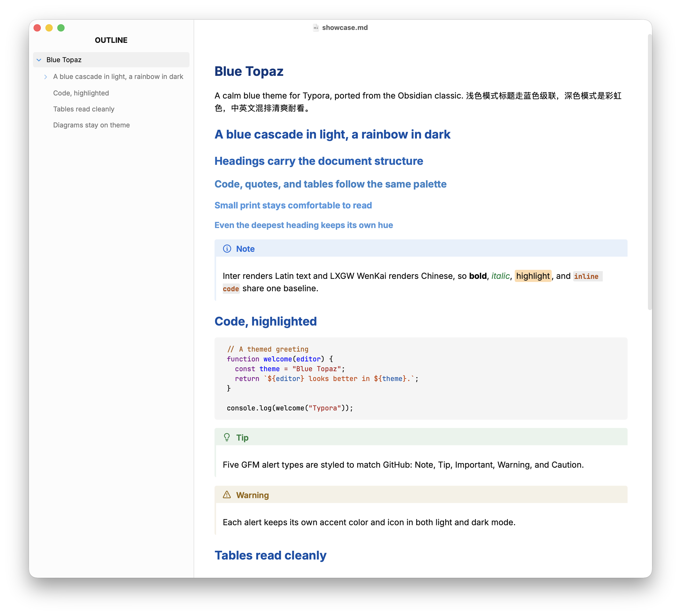Click the 'Code, highlighted' document heading
This screenshot has width=681, height=616.
click(266, 321)
